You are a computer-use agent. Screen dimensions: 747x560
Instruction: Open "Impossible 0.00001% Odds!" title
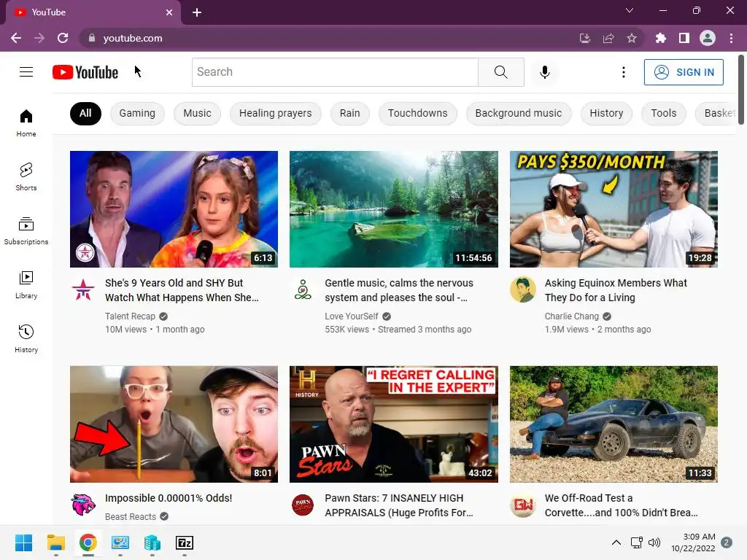click(169, 498)
